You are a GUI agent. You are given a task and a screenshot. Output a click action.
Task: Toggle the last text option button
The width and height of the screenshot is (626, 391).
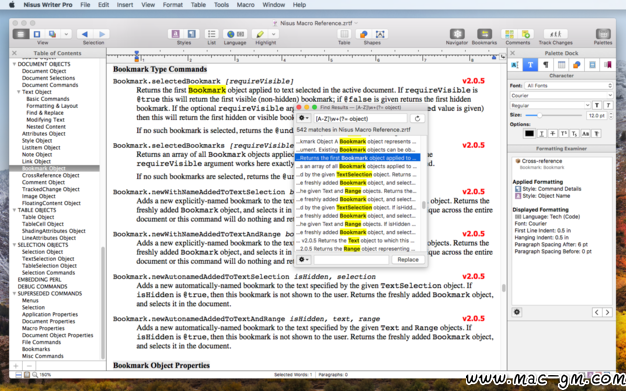(596, 133)
